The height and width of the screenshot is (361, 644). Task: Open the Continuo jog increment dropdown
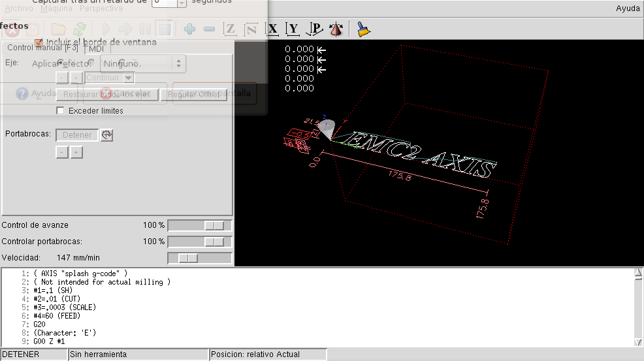[x=109, y=78]
